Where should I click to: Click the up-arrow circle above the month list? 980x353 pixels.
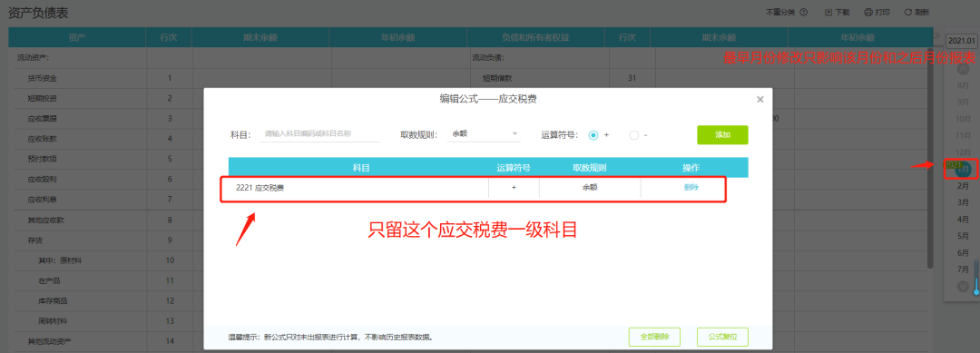click(x=963, y=69)
